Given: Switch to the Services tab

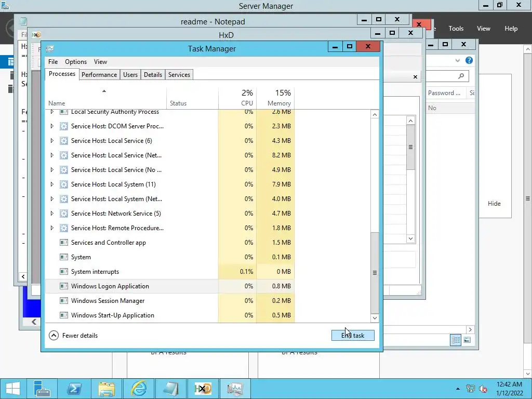Looking at the screenshot, I should (x=179, y=75).
